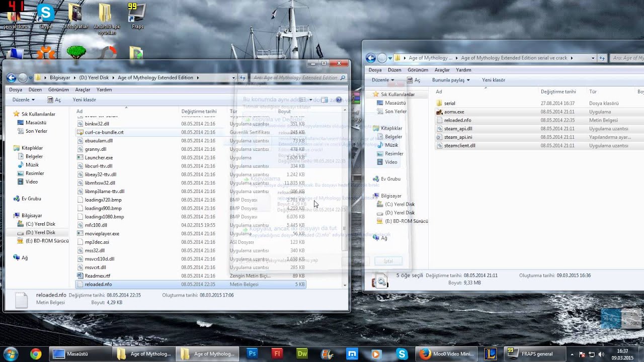Open Düzen menu in right window
Screen dimensions: 644x362
tap(394, 70)
